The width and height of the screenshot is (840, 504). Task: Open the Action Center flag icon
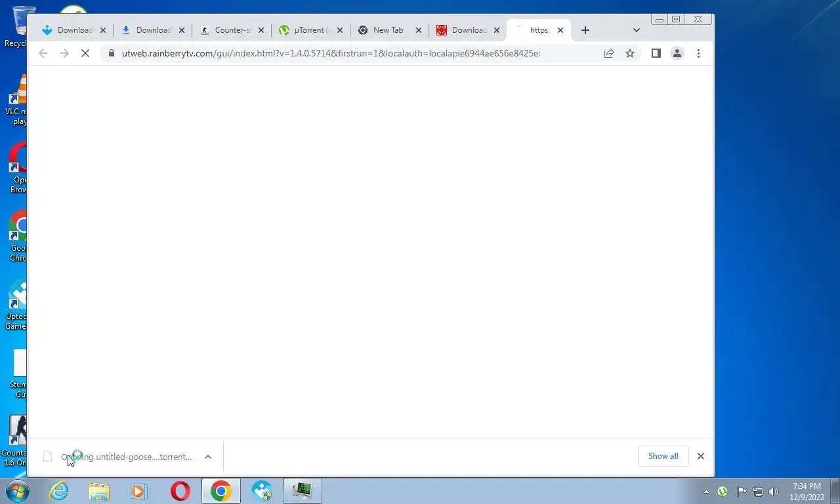742,492
